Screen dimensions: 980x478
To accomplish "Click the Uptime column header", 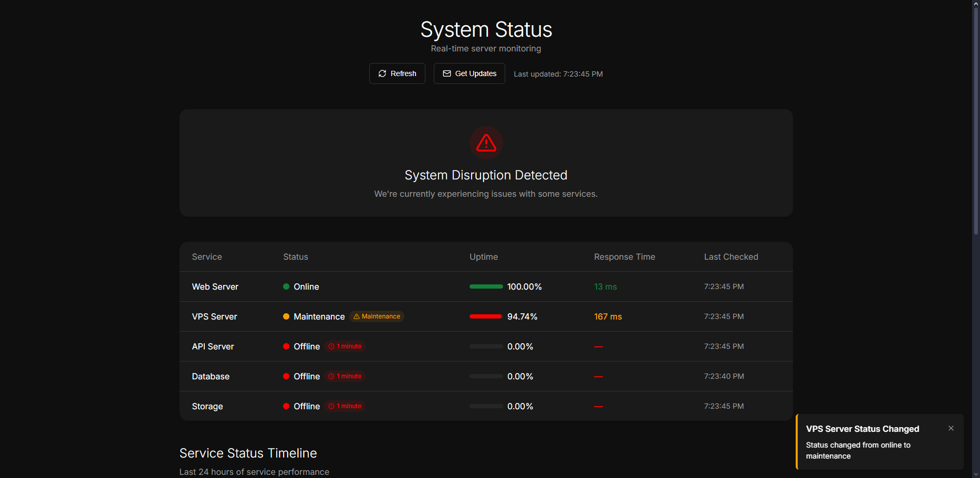I will (483, 257).
